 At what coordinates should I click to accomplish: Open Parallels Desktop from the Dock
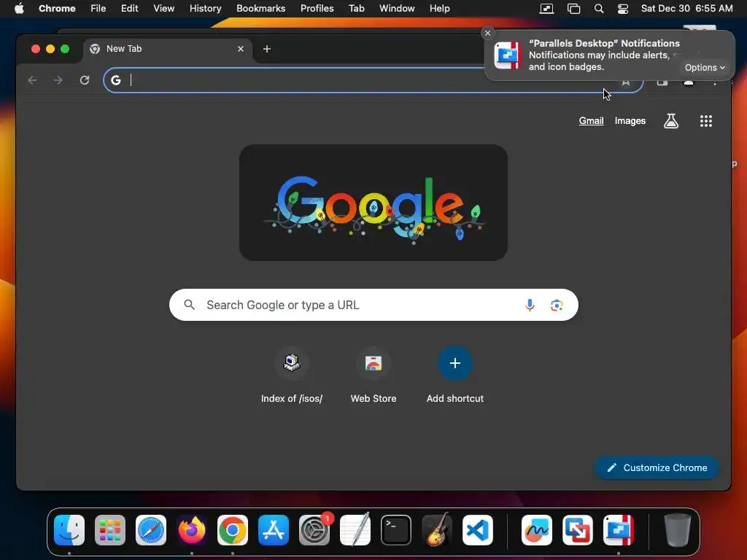619,530
